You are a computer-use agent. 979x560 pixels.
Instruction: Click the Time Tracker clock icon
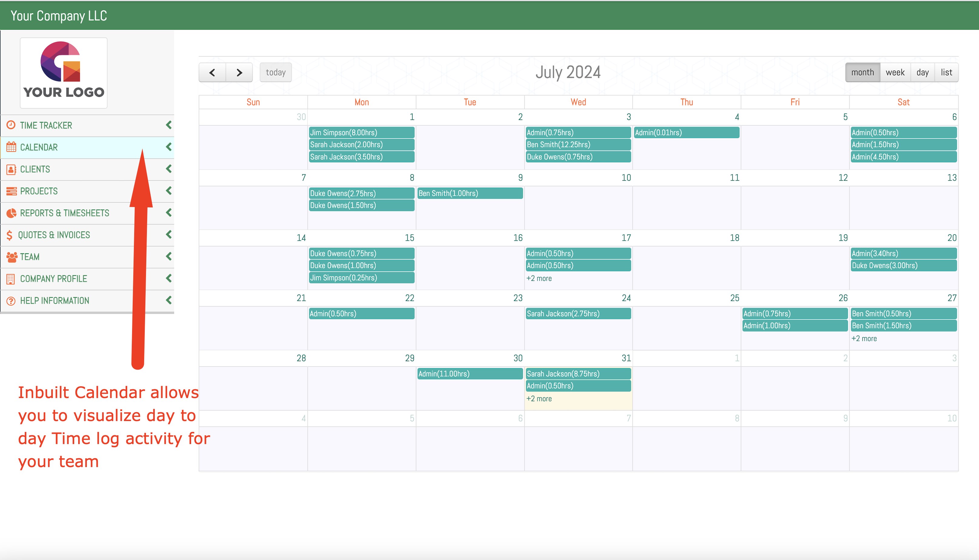tap(11, 125)
